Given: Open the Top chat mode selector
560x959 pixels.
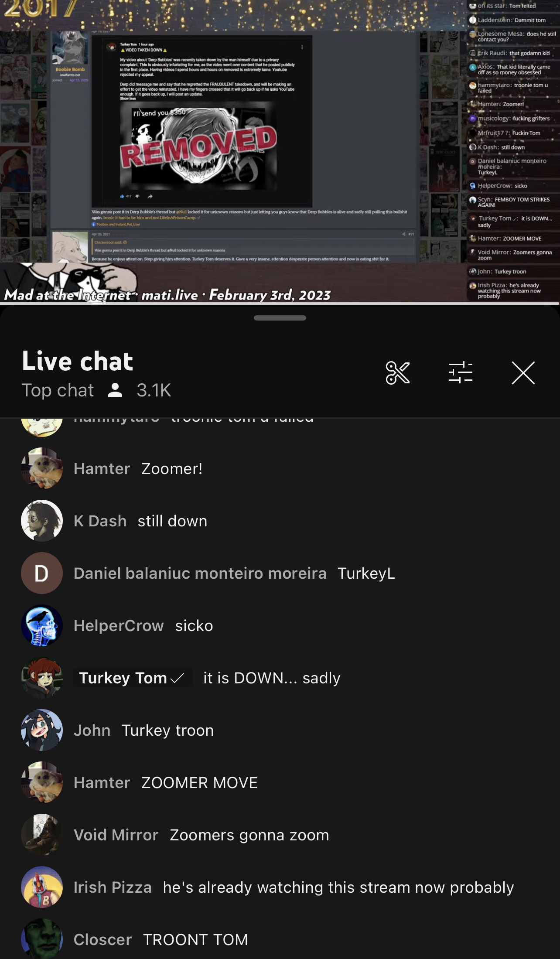Looking at the screenshot, I should (x=58, y=390).
